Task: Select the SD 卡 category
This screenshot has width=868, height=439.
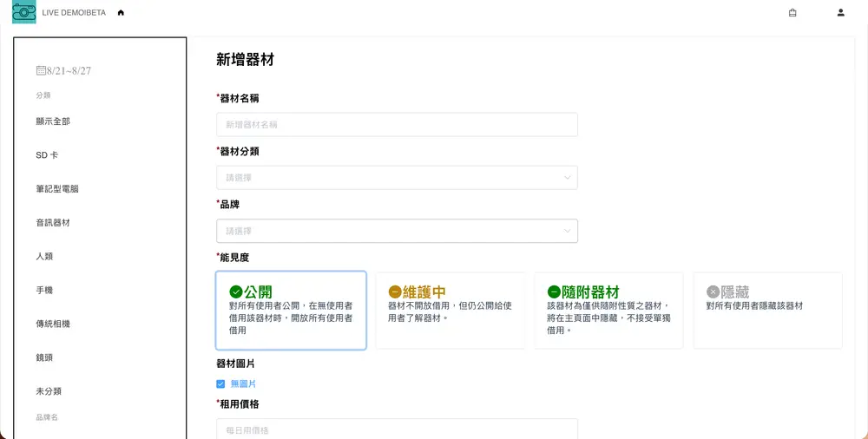Action: pos(47,155)
